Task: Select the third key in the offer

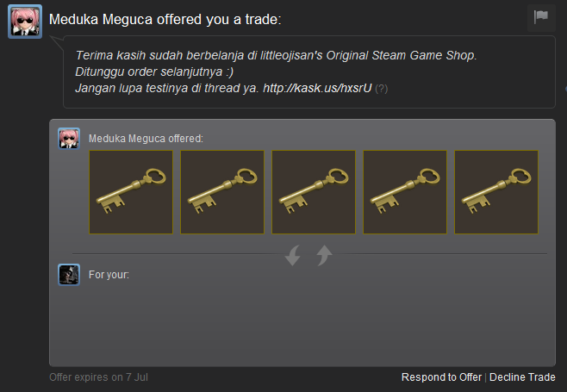Action: pyautogui.click(x=314, y=192)
